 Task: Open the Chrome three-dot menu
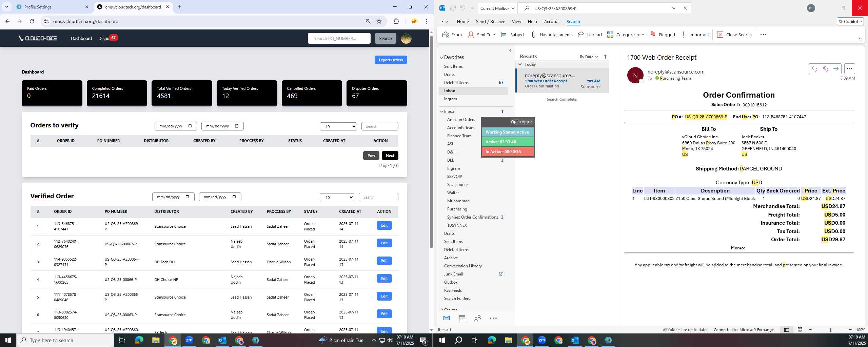coord(427,21)
